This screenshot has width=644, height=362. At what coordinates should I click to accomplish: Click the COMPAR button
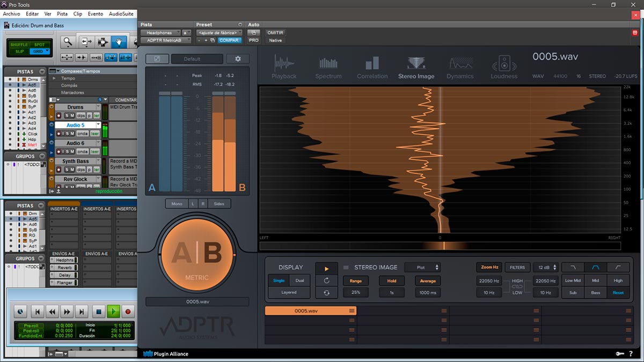click(x=230, y=40)
